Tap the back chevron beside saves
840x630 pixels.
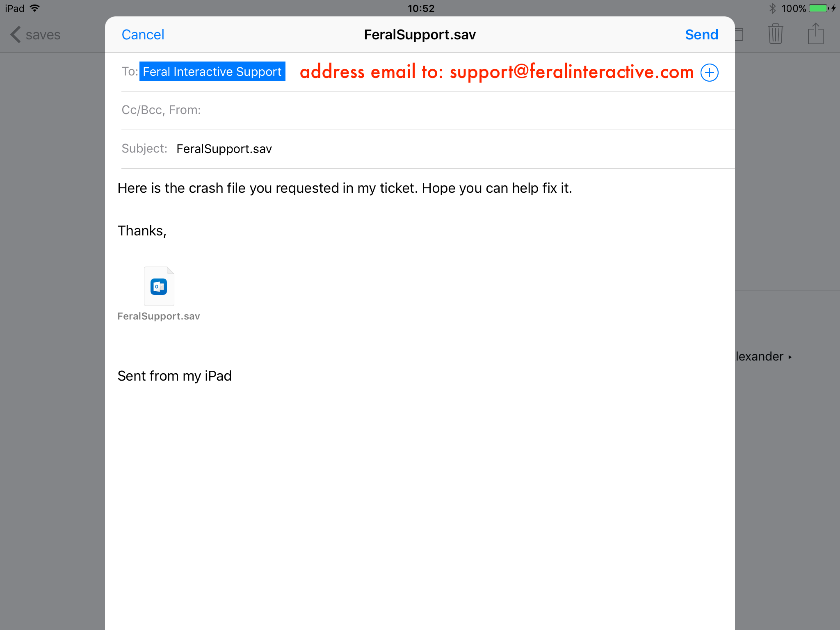tap(16, 34)
